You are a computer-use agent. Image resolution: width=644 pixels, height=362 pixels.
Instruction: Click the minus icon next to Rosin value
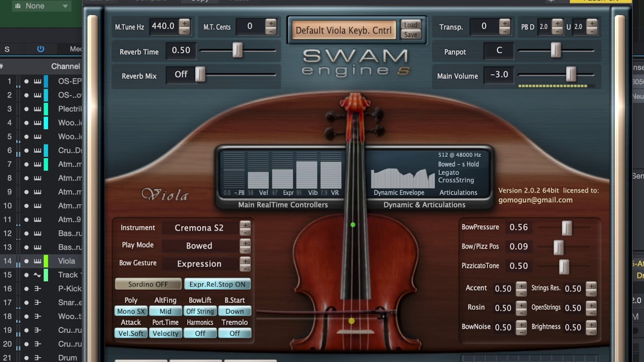tap(521, 312)
